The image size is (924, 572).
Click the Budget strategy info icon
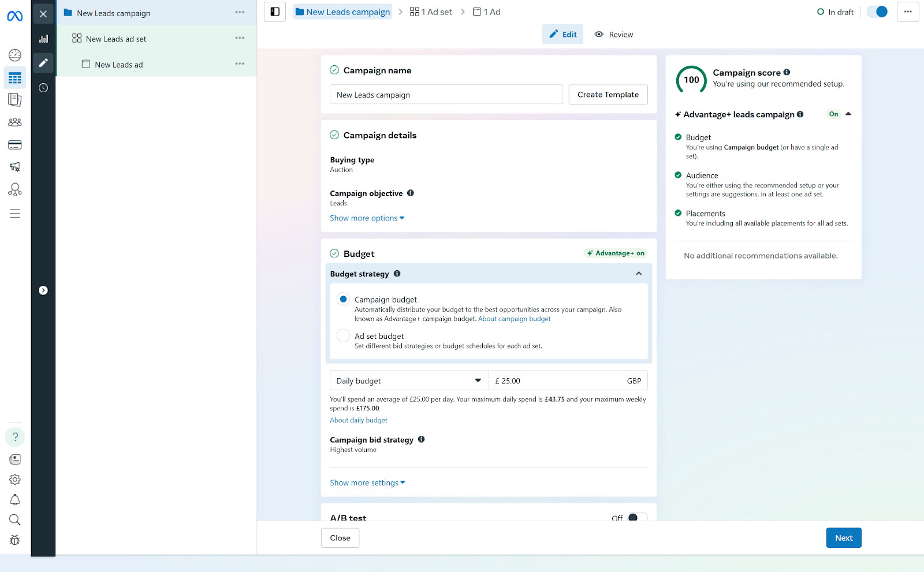point(397,274)
